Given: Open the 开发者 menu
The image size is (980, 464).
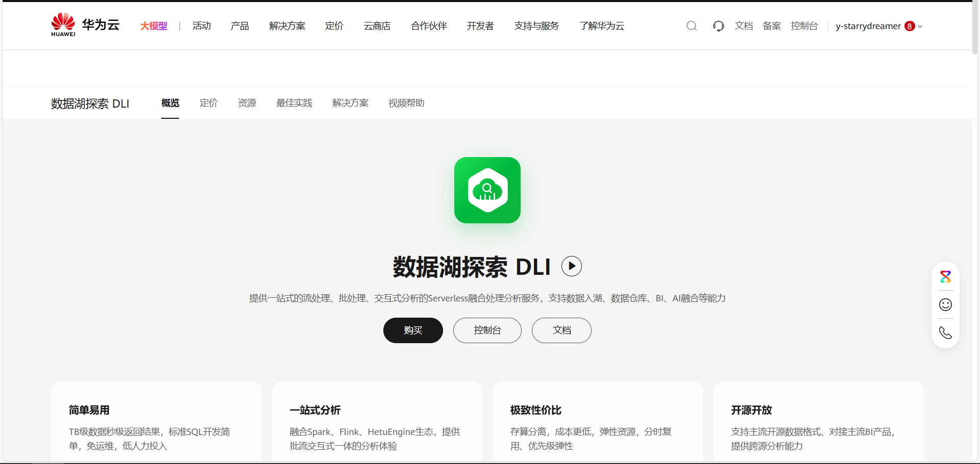Looking at the screenshot, I should [x=480, y=26].
